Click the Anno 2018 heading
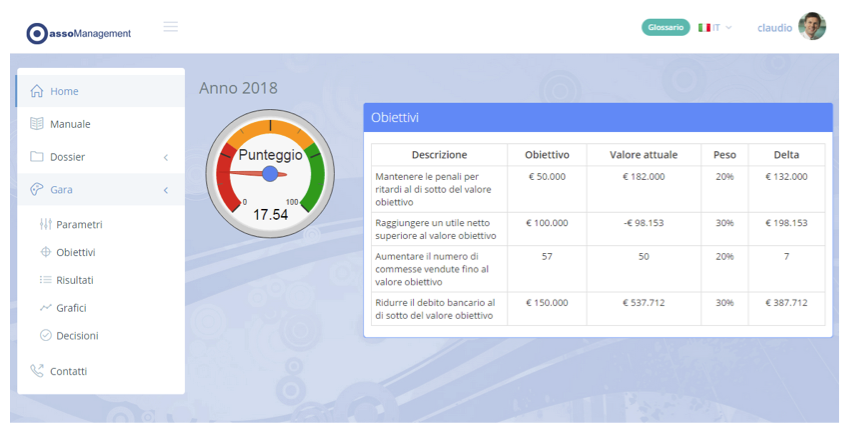The image size is (850, 432). pos(238,88)
